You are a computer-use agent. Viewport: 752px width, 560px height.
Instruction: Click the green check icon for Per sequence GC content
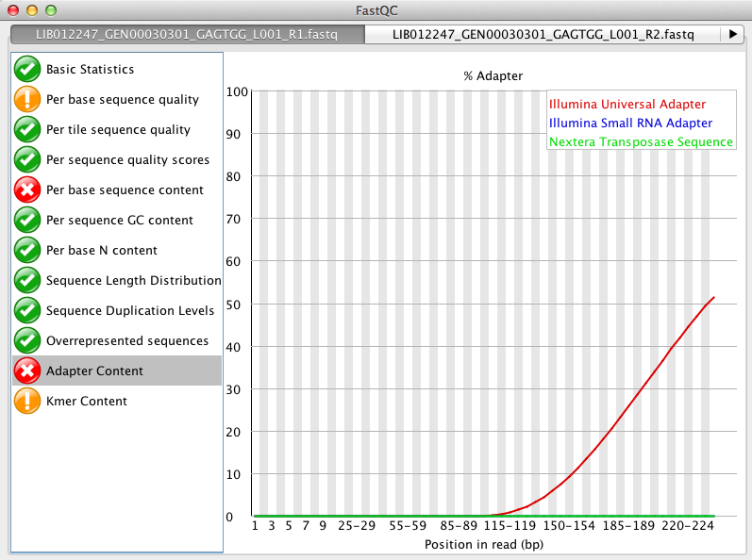[27, 220]
